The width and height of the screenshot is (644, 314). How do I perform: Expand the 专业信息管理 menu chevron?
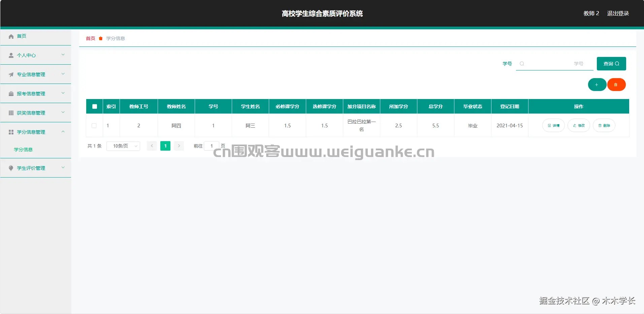[x=63, y=74]
